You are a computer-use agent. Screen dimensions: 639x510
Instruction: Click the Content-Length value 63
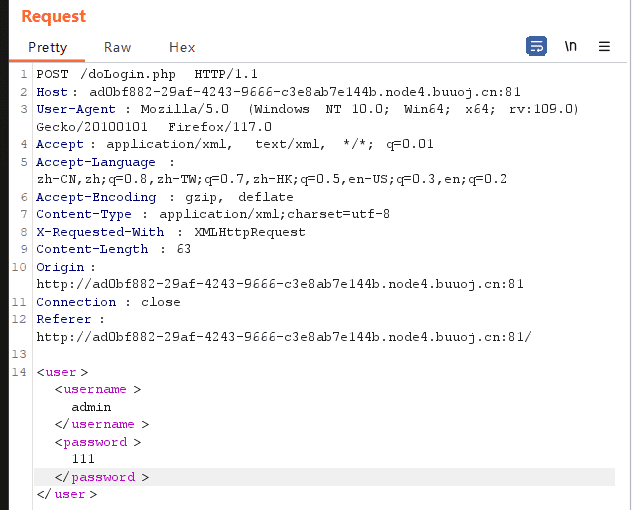(x=183, y=249)
